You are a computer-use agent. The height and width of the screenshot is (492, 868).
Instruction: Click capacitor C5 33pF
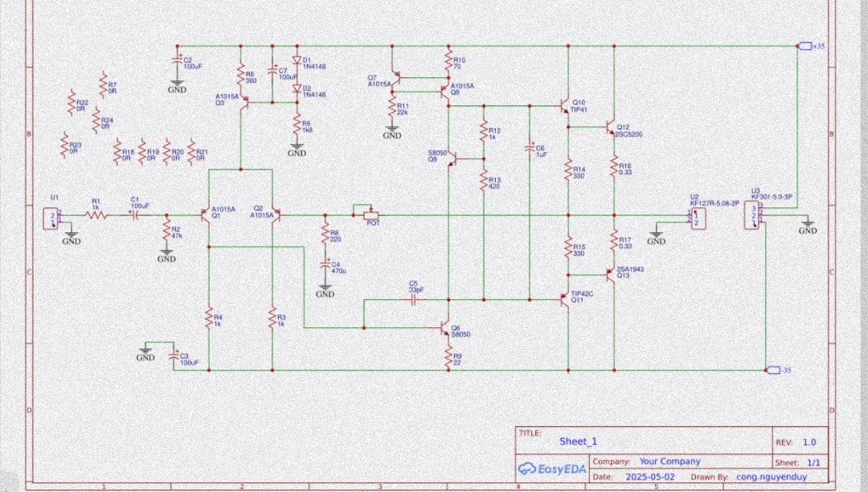[413, 300]
